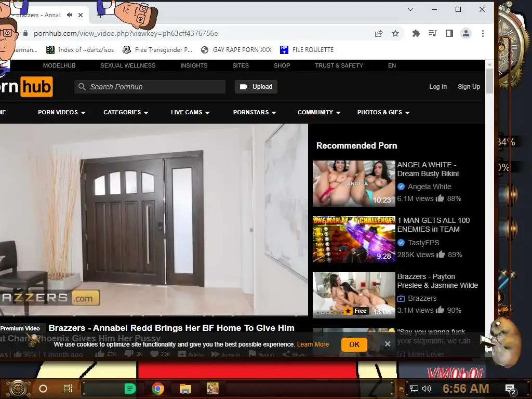This screenshot has height=399, width=532.
Task: Click the '1 MAN GETS ALL 100 ENEMIES in TEAM' title
Action: pos(433,224)
